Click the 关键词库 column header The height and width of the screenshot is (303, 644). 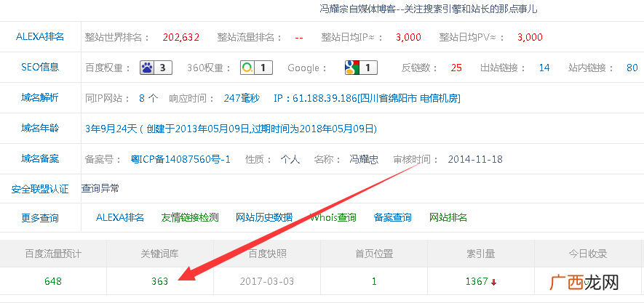point(160,254)
